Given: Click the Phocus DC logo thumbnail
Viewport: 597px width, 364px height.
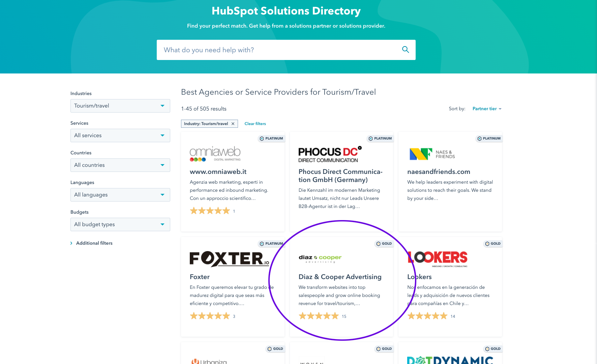Looking at the screenshot, I should tap(329, 154).
